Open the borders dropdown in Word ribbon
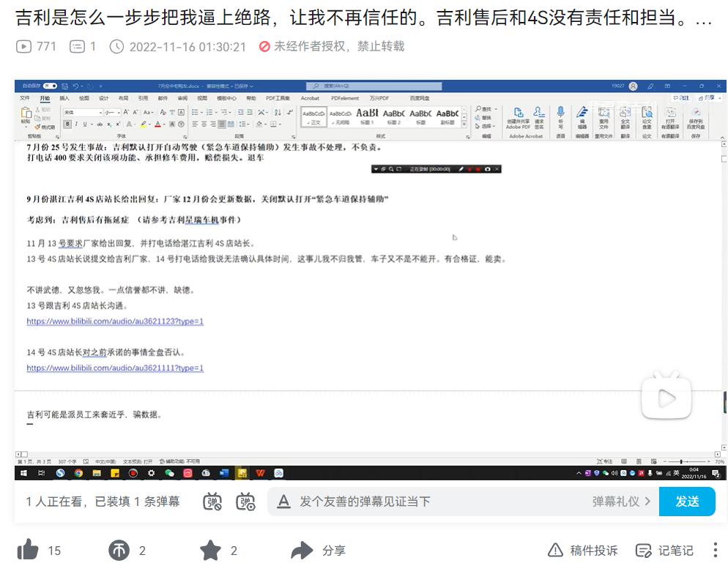 (x=280, y=124)
